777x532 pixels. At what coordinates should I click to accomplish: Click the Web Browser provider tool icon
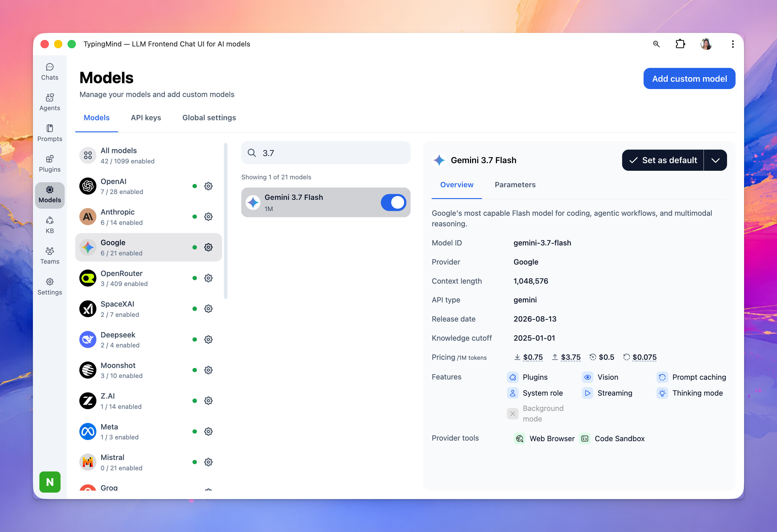[x=519, y=438]
